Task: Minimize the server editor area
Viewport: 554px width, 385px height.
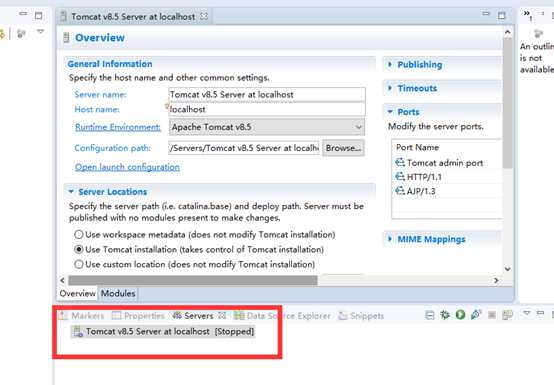Action: click(x=486, y=14)
